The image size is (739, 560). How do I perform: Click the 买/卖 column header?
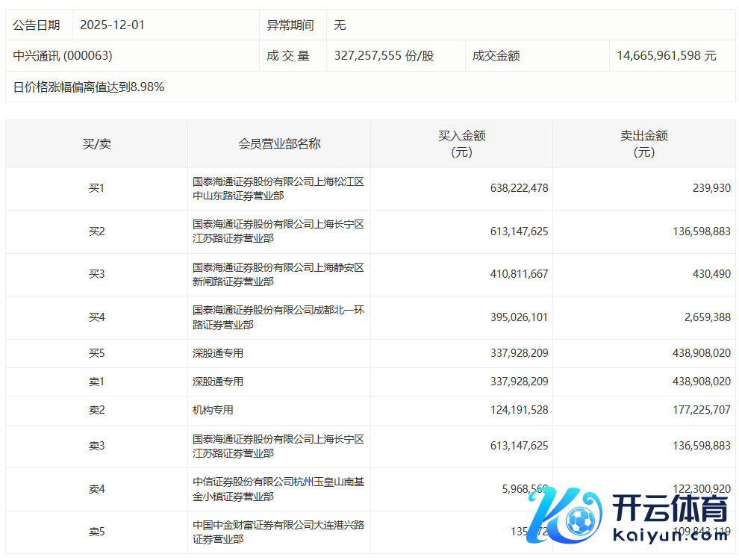pyautogui.click(x=96, y=143)
